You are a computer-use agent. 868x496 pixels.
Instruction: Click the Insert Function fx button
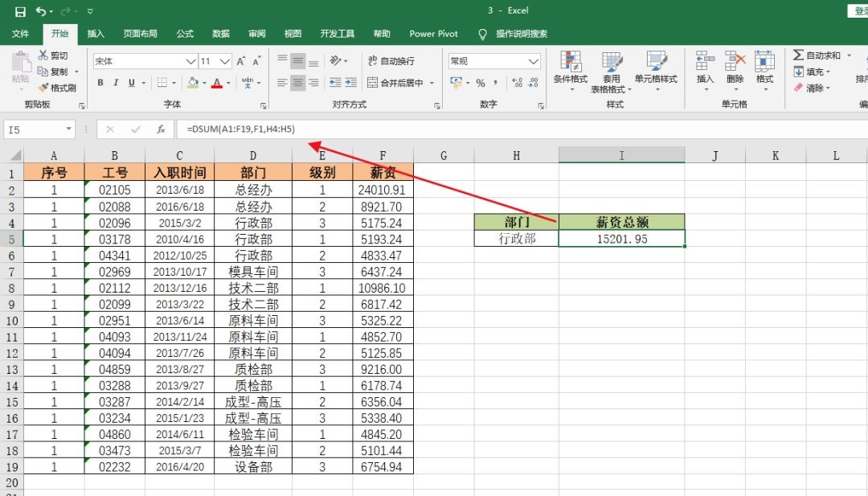point(161,129)
